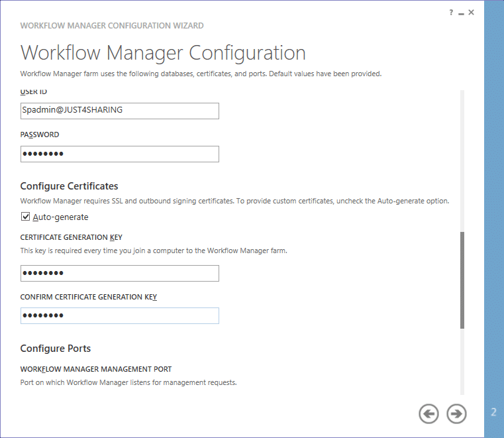Click the vertical scrollbar thumb
504x438 pixels.
[462, 280]
